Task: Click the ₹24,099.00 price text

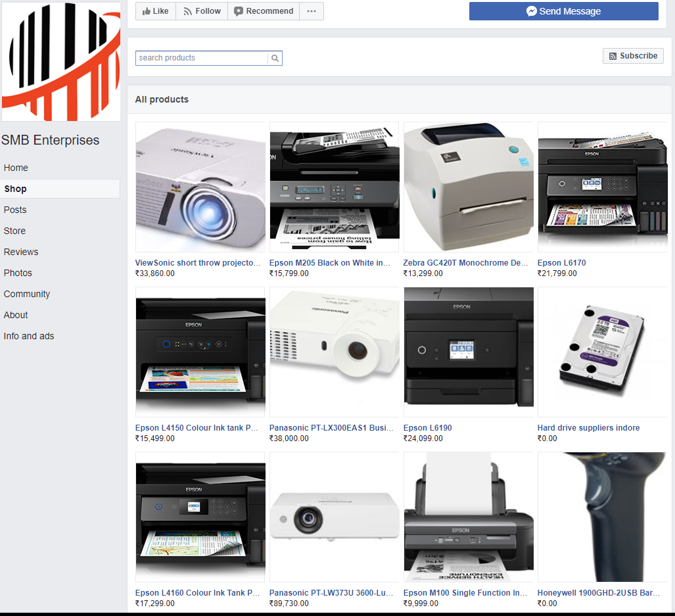Action: 423,438
